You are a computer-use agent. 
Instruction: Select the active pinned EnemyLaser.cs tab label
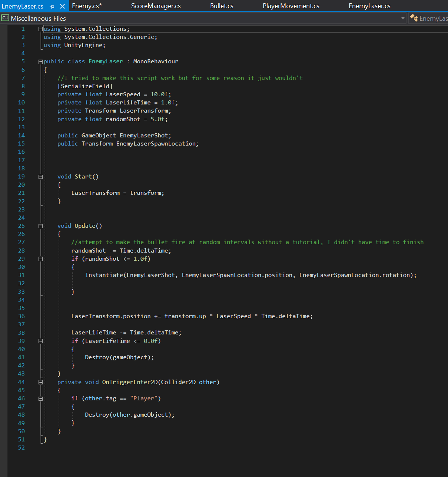(23, 6)
